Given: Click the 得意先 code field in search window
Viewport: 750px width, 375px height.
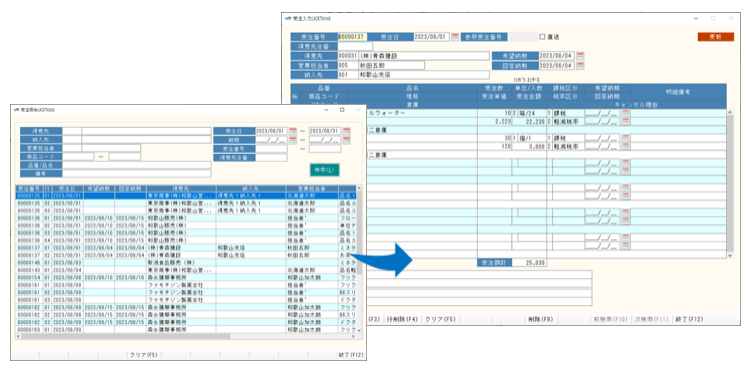Looking at the screenshot, I should (x=72, y=131).
